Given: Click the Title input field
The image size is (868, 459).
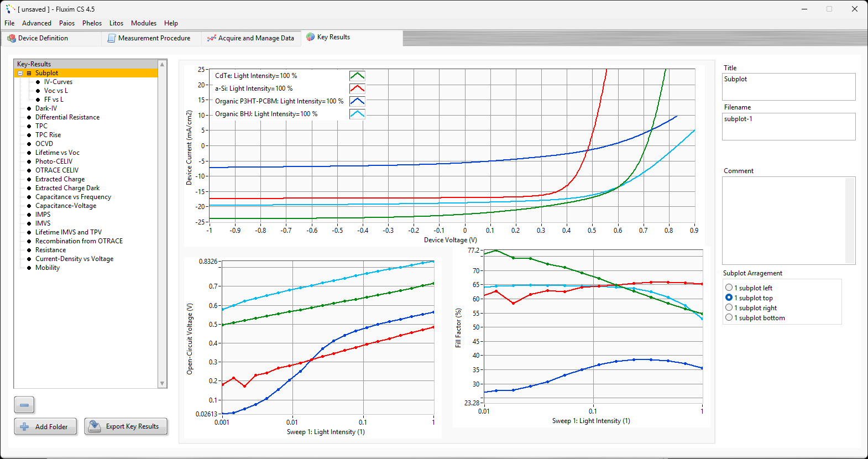Looking at the screenshot, I should click(x=788, y=87).
